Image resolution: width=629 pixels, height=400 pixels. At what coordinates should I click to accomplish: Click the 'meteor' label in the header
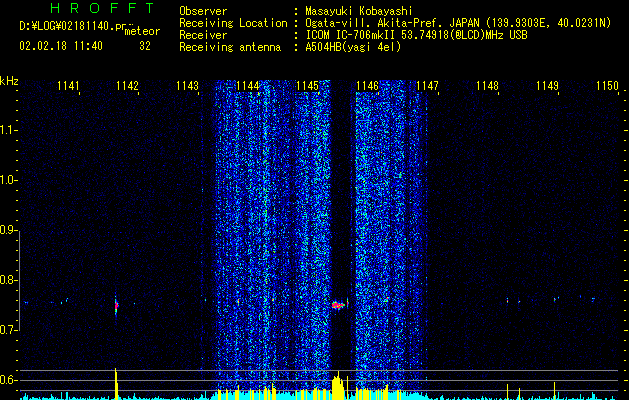point(142,31)
